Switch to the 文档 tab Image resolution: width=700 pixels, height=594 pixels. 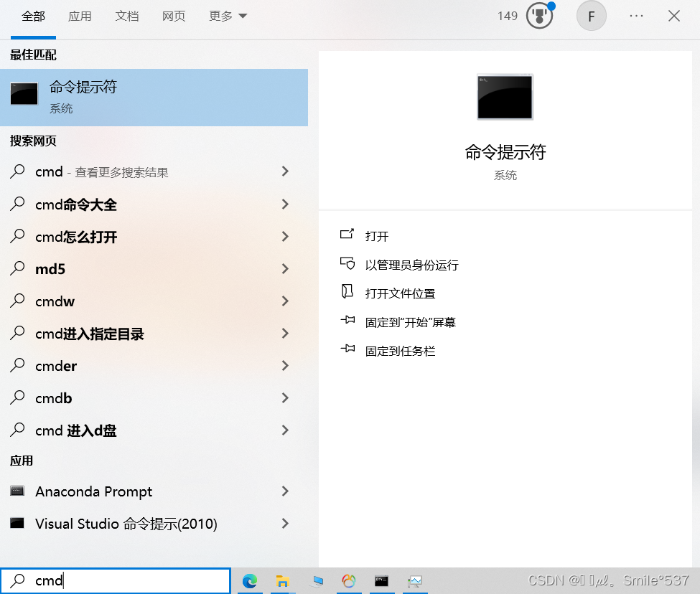click(127, 16)
